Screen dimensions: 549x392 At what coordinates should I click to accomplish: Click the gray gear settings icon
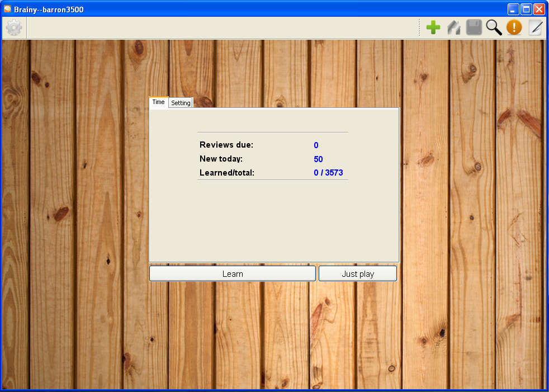(14, 27)
